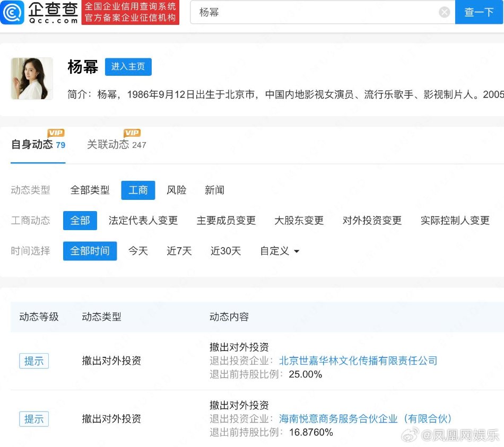Screen dimensions: 504x447
Task: Click 提示 tag in 海南悦意 row
Action: 34,419
